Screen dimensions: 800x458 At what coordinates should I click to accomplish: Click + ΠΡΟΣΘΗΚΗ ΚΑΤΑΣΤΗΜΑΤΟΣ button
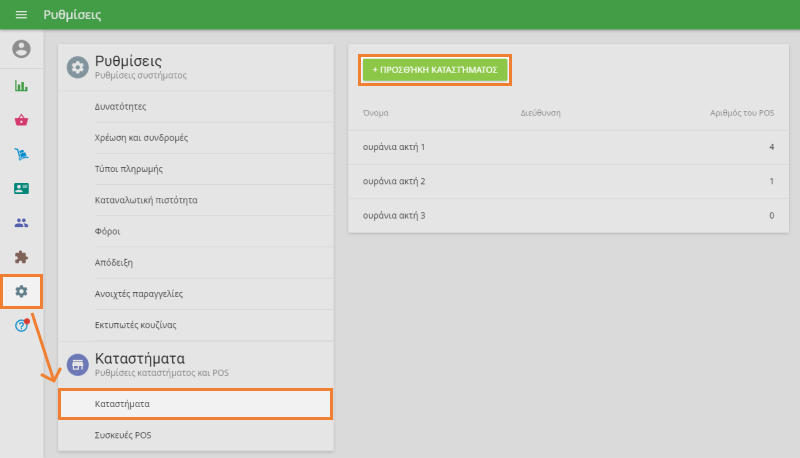[x=435, y=70]
